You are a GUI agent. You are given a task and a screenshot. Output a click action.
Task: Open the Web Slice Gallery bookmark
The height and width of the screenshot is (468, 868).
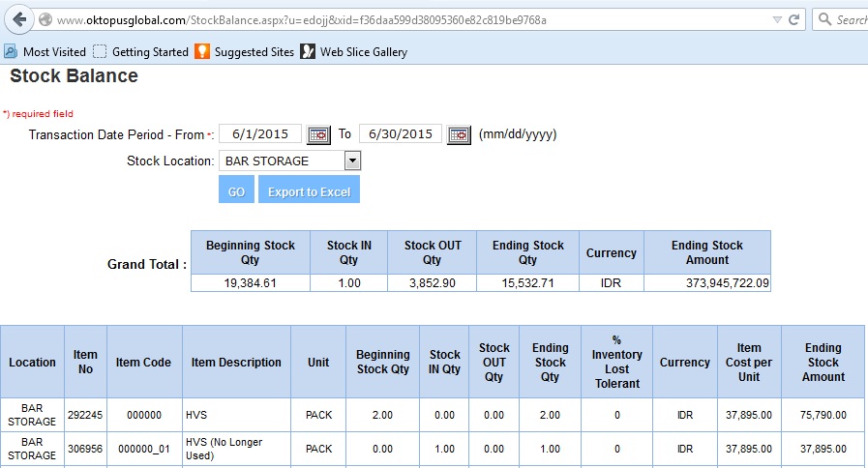[353, 51]
